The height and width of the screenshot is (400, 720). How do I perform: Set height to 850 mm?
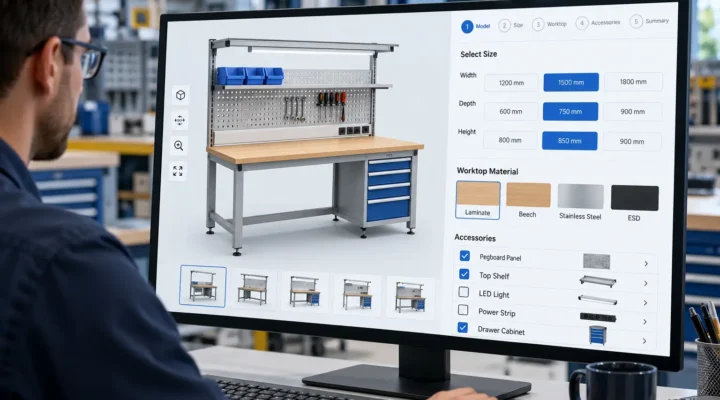(569, 141)
